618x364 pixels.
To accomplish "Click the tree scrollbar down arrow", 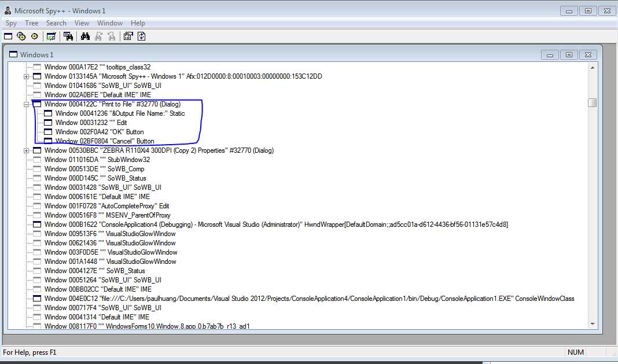I will click(x=592, y=324).
